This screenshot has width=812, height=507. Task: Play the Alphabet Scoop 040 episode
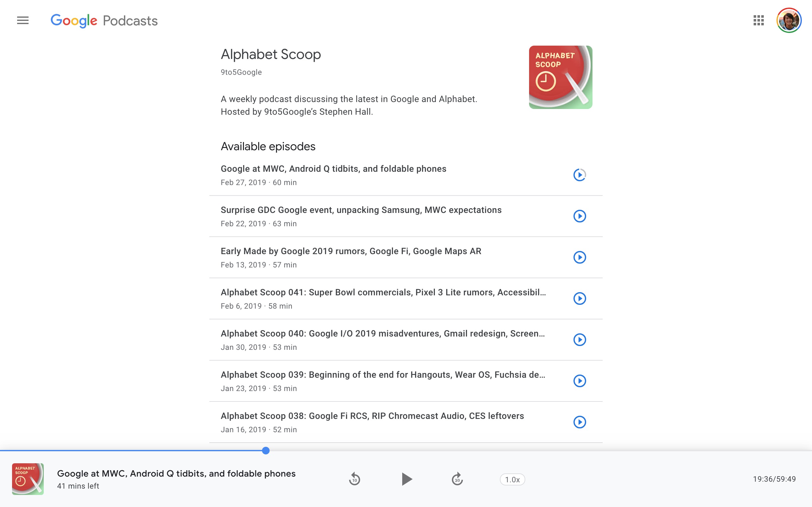point(580,340)
